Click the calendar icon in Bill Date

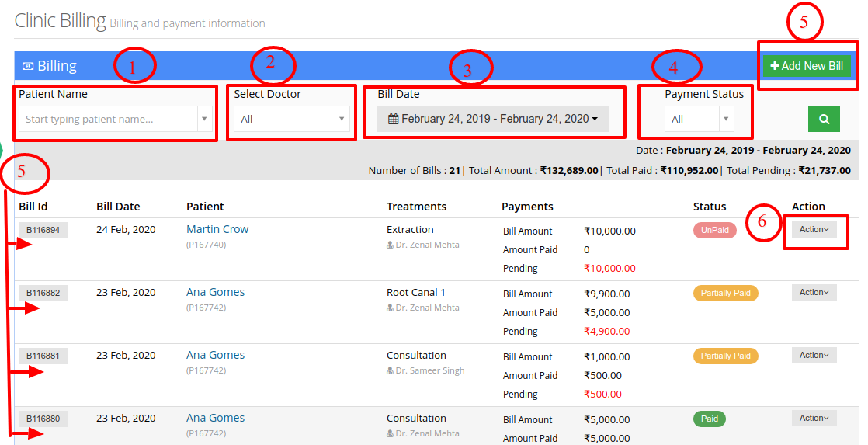click(393, 119)
